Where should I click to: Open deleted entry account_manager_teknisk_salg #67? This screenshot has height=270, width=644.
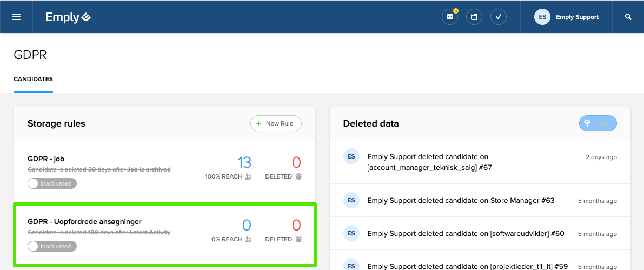click(429, 162)
